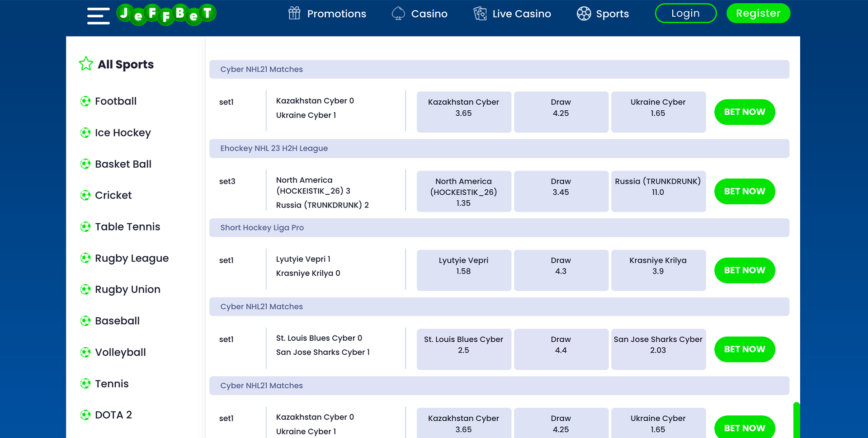Select Ice Hockey sport category

tap(123, 133)
